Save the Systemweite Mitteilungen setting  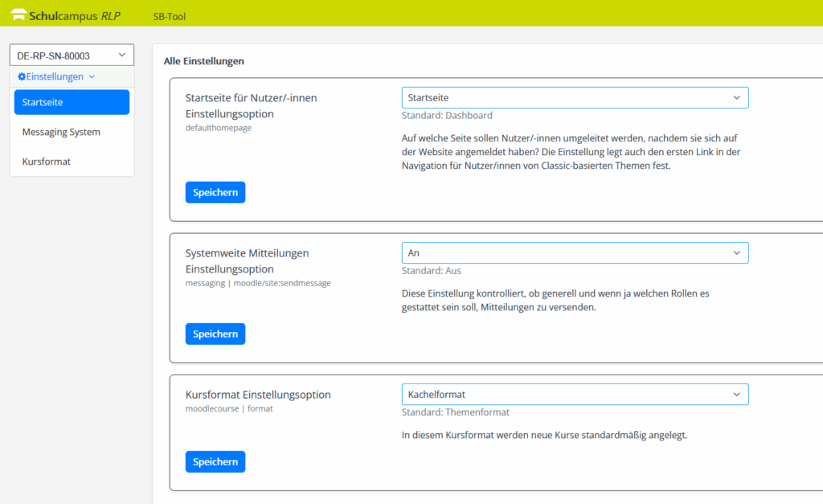[215, 334]
